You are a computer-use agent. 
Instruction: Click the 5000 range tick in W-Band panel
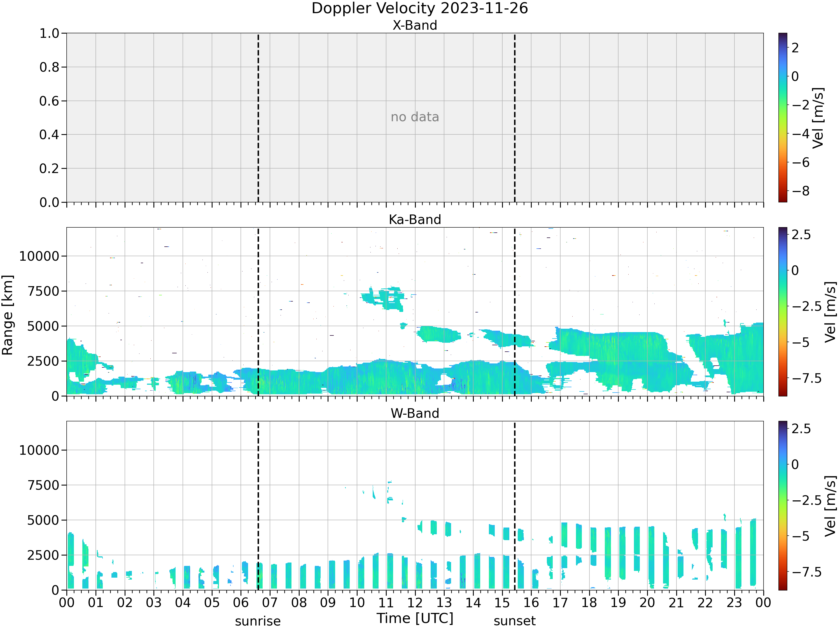click(43, 520)
